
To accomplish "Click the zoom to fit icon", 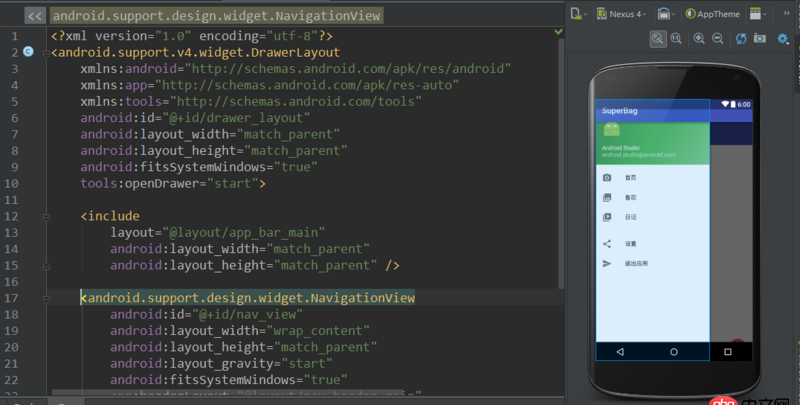I will (658, 39).
